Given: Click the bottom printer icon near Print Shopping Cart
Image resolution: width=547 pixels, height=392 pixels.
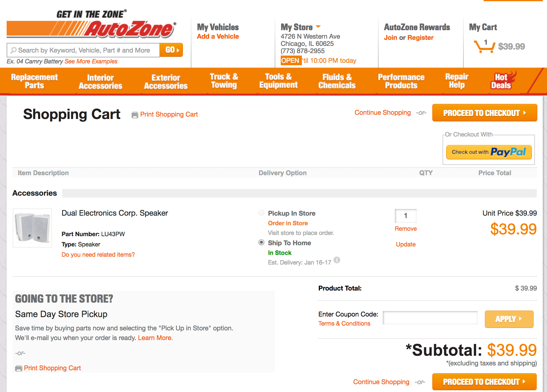Looking at the screenshot, I should click(x=19, y=368).
